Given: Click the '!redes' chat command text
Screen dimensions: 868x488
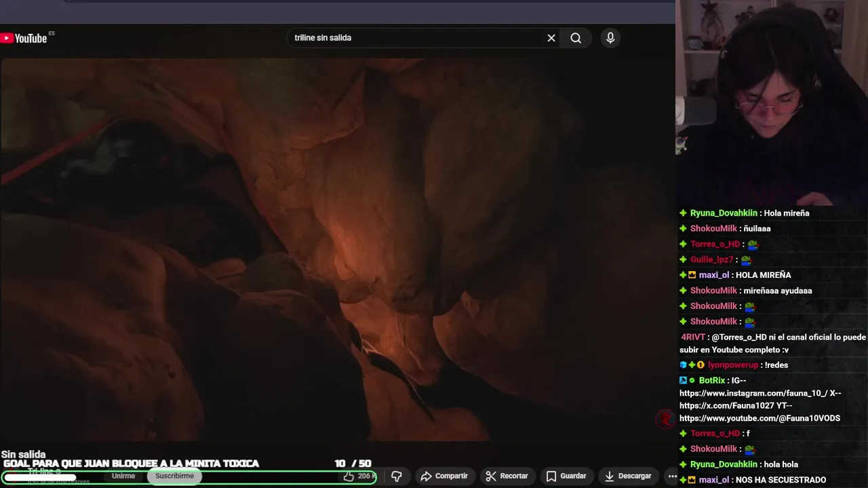Looking at the screenshot, I should click(x=776, y=365).
